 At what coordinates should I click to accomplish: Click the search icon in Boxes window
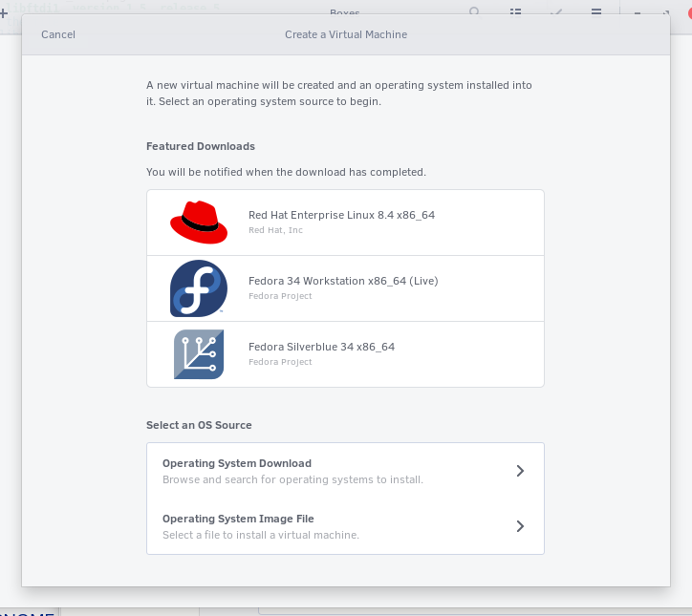click(x=474, y=11)
